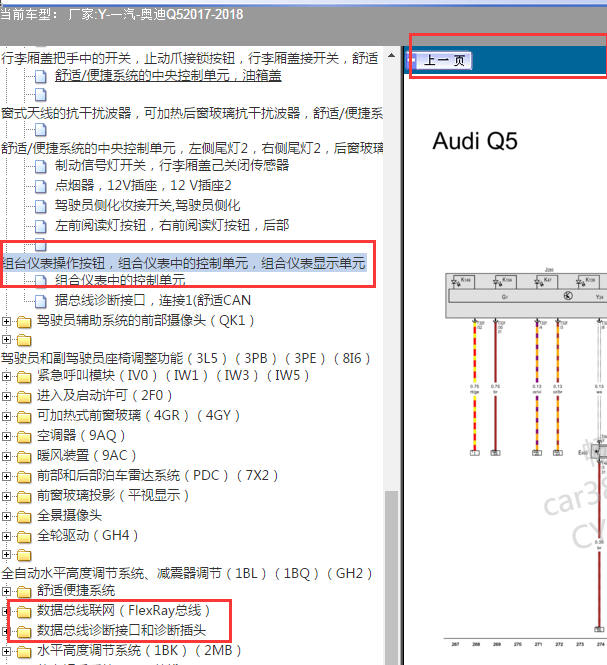607x665 pixels.
Task: Open 组合仪表中的控制单元 page
Action: click(x=120, y=280)
